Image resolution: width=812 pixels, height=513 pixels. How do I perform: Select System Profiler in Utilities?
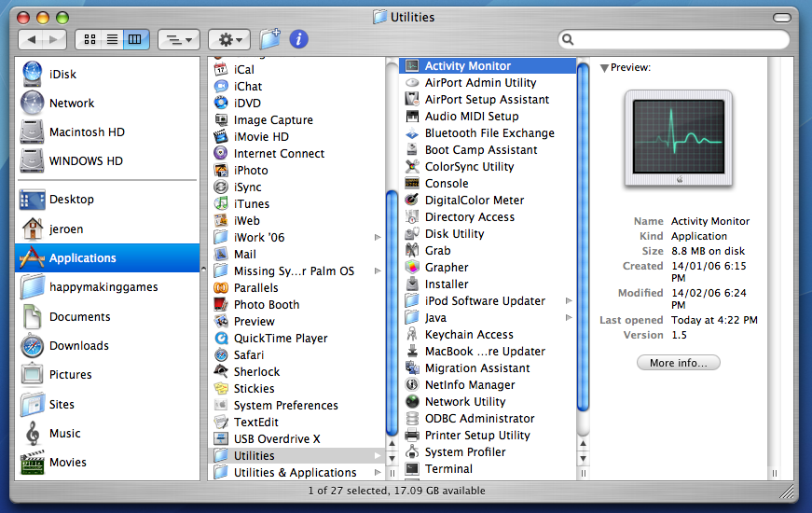pos(488,452)
